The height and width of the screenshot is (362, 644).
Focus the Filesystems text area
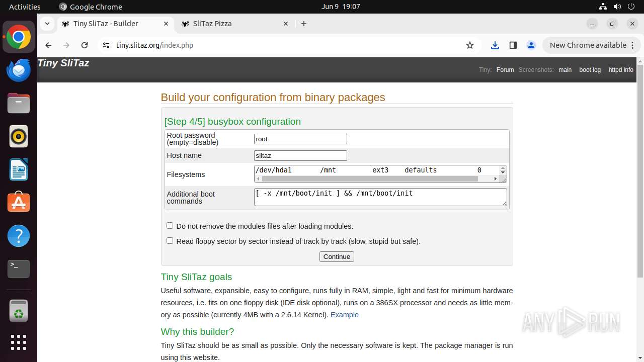click(x=377, y=170)
